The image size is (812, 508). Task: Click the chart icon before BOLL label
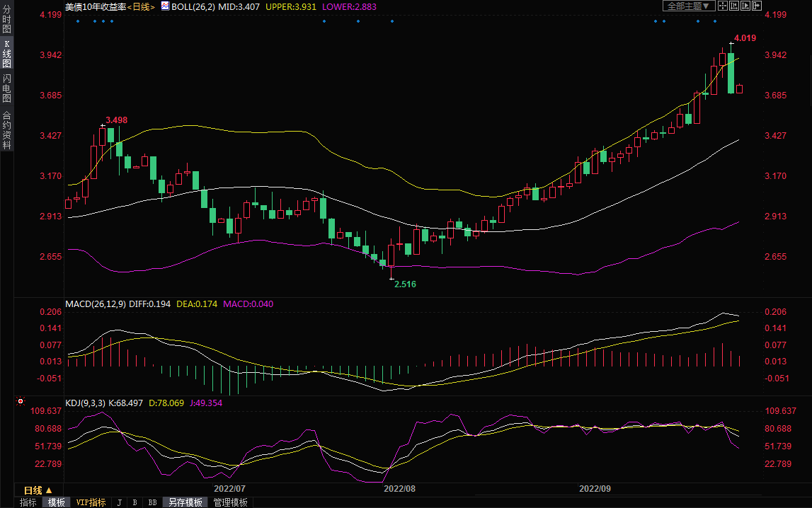click(x=165, y=6)
